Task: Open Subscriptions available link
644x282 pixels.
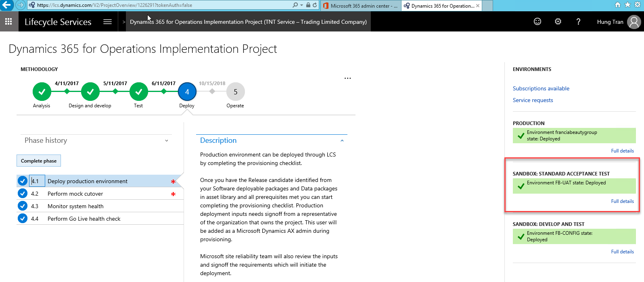Action: tap(541, 88)
